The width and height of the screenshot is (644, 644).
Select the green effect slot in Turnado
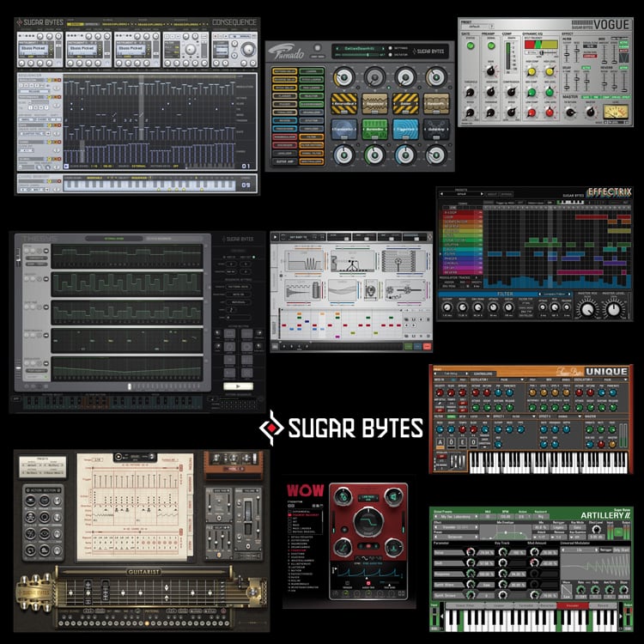coord(374,130)
